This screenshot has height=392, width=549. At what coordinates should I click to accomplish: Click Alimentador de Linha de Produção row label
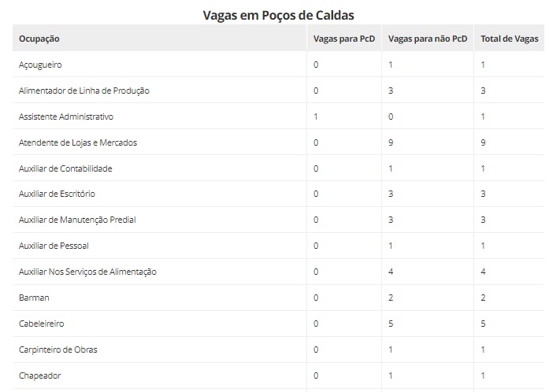(x=84, y=91)
